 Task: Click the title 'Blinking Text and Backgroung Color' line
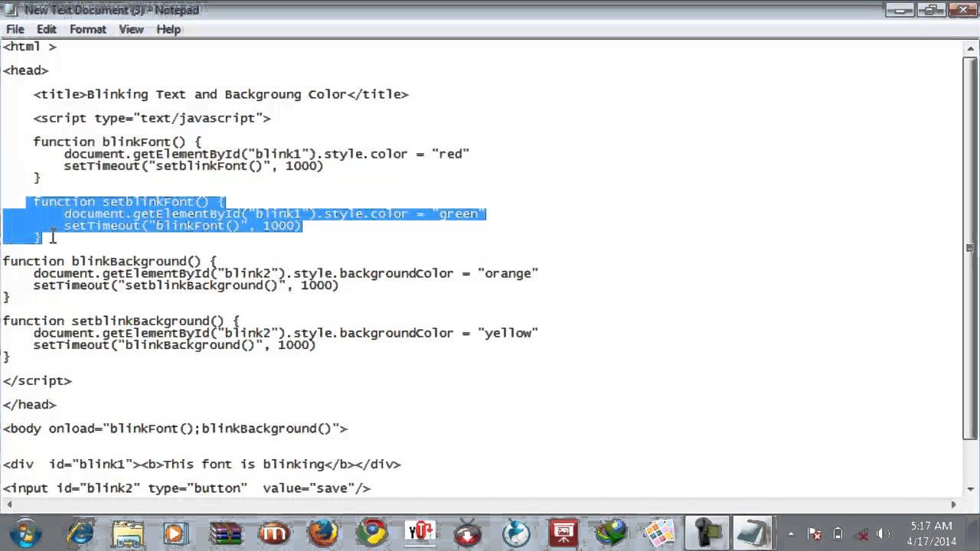pyautogui.click(x=220, y=94)
